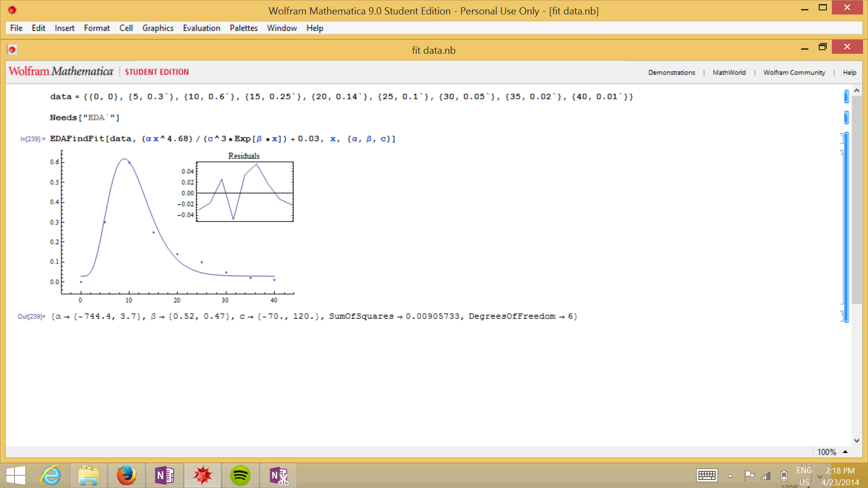Image resolution: width=868 pixels, height=488 pixels.
Task: Click the STUDENT EDITION label
Action: click(157, 72)
